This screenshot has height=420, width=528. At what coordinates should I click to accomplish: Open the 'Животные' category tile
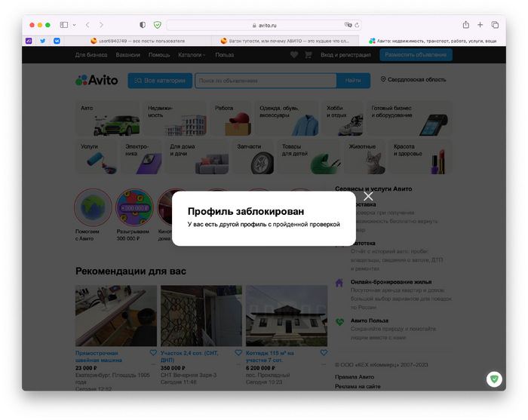tap(364, 157)
